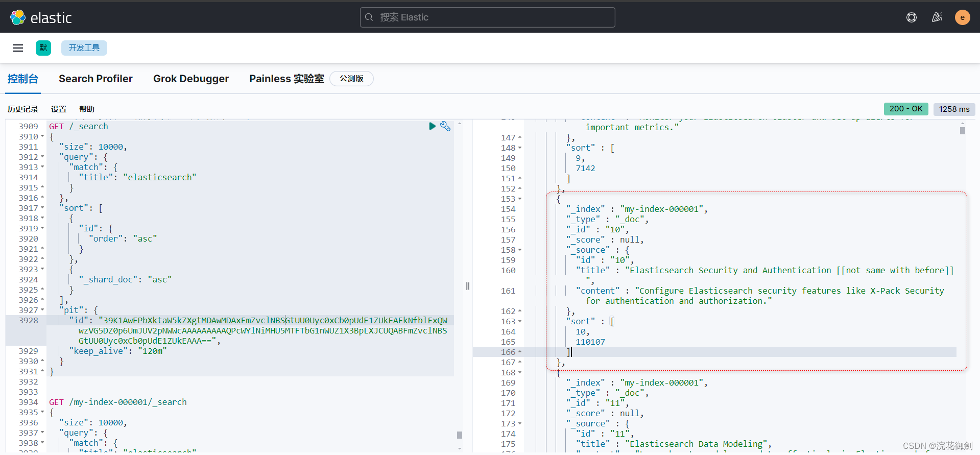Collapse sort fold at line 163

click(x=520, y=321)
